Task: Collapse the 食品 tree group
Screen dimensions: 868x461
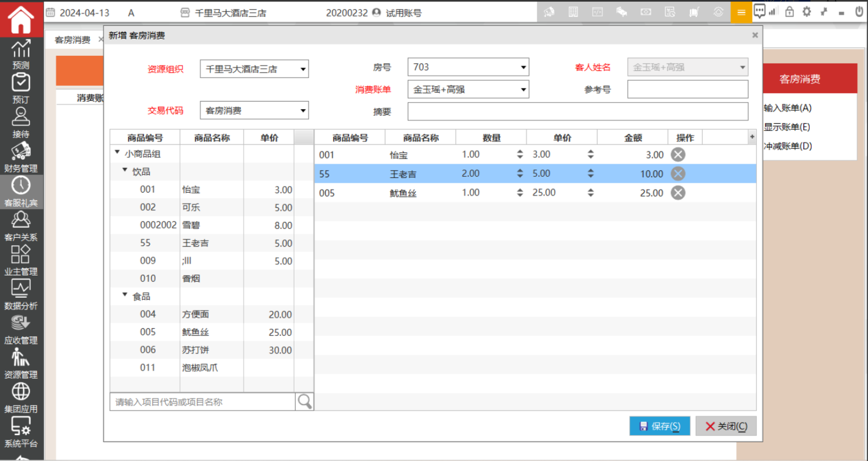Action: (125, 295)
